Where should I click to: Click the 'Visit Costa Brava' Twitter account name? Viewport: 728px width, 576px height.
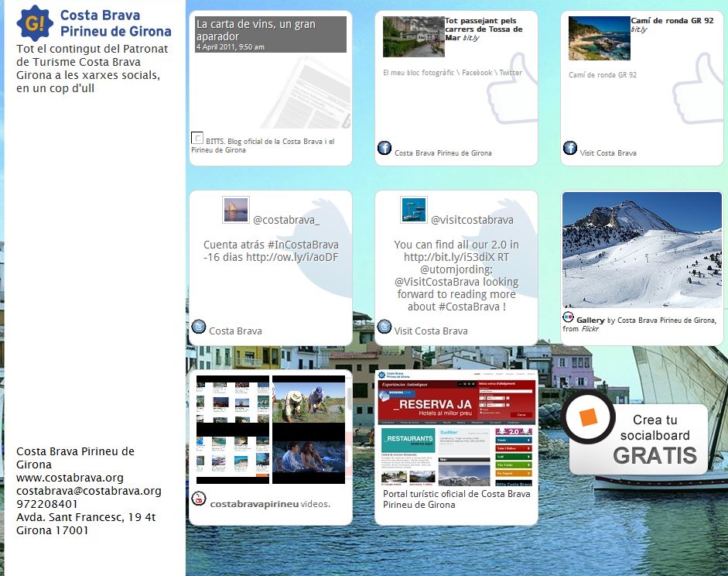[431, 331]
